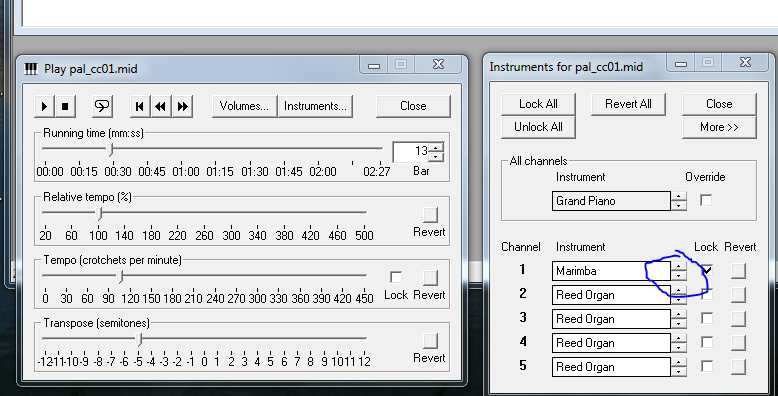Revert the Transpose setting
Viewport: 778px width, 396px height.
click(430, 340)
